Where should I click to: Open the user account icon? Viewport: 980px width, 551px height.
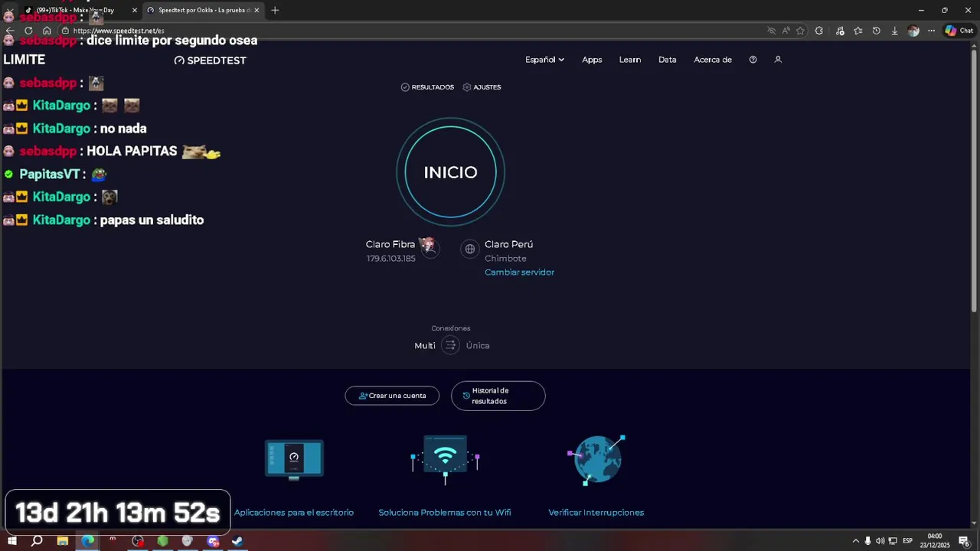(x=778, y=60)
